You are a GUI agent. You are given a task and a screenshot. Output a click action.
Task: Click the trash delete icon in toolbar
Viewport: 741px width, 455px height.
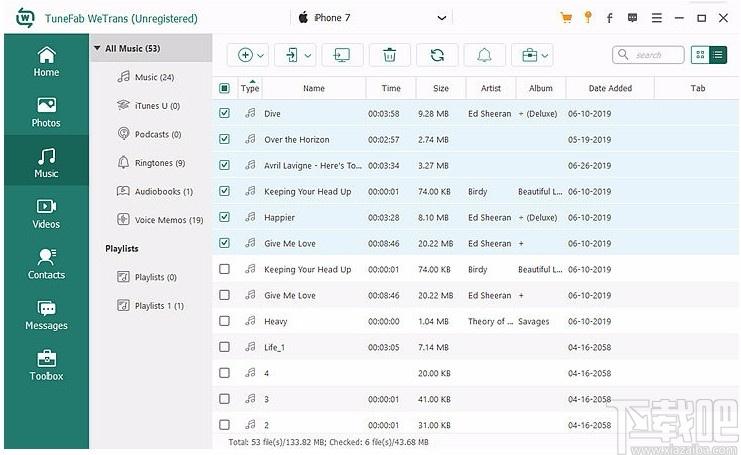tap(389, 55)
